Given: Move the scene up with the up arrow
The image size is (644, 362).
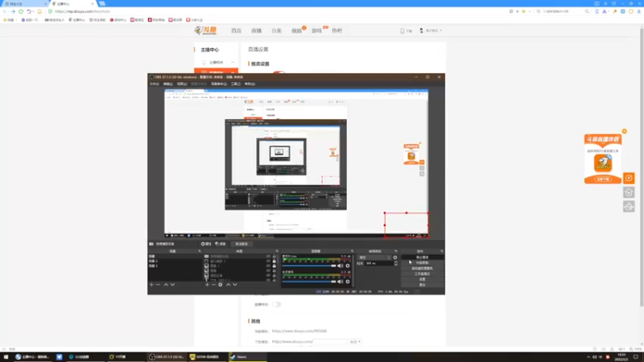Looking at the screenshot, I should [166, 285].
